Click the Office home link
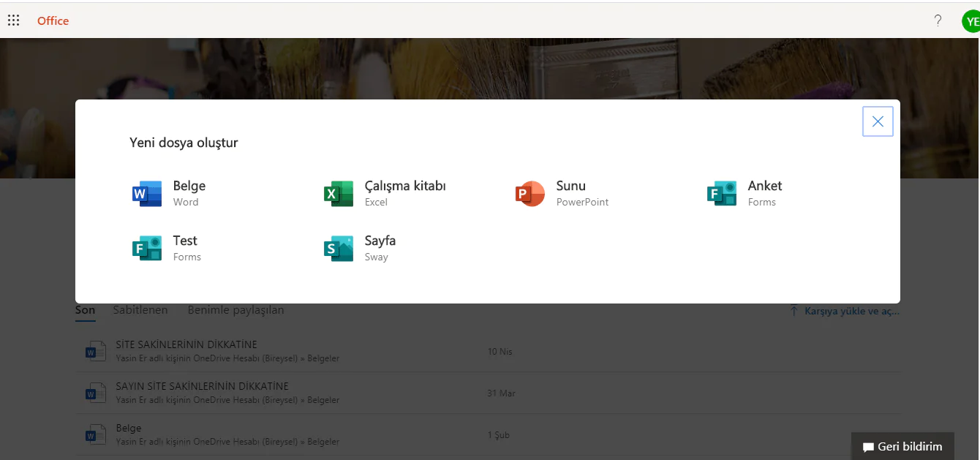 point(53,20)
